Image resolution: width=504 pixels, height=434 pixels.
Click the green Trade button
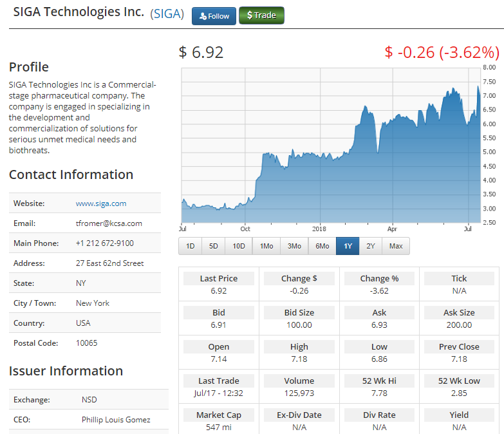(x=261, y=15)
